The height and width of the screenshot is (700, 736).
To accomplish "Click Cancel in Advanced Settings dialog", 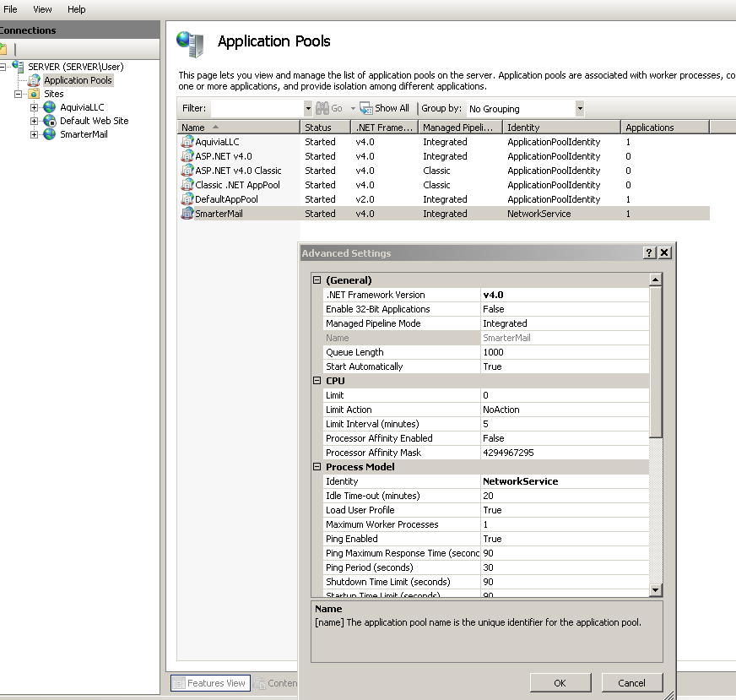I will 631,683.
